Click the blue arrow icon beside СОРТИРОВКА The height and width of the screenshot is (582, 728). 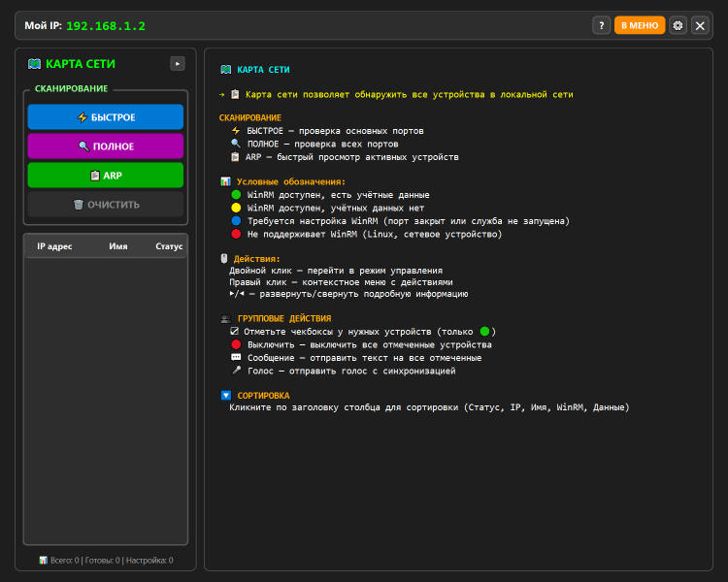[x=225, y=395]
